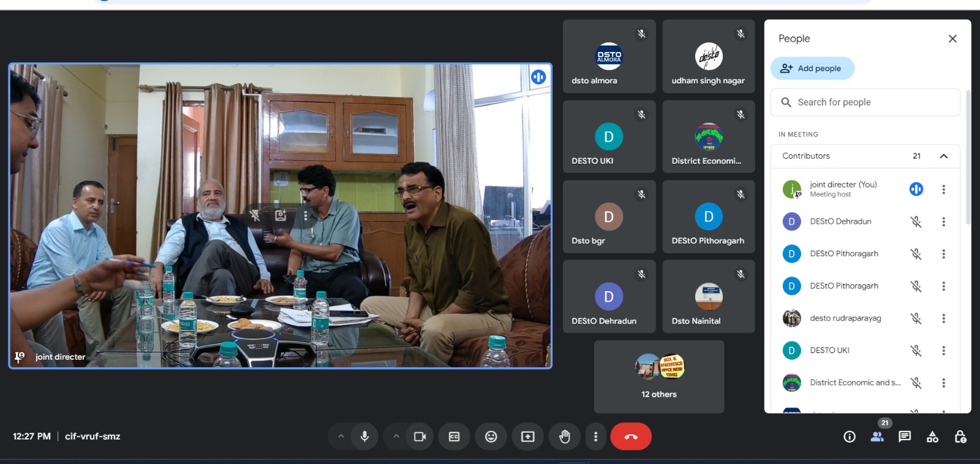Toggle closed captions button
The height and width of the screenshot is (464, 980).
pos(454,436)
